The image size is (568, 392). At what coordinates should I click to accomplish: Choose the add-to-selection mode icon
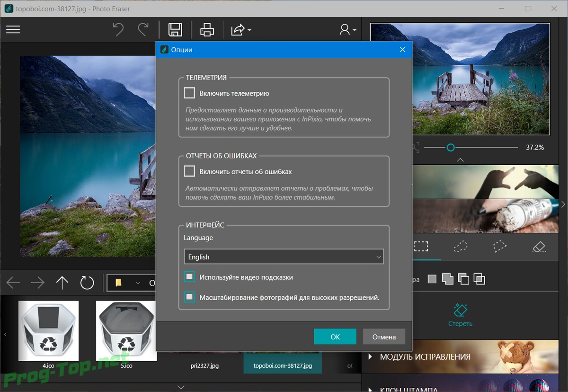pyautogui.click(x=447, y=279)
